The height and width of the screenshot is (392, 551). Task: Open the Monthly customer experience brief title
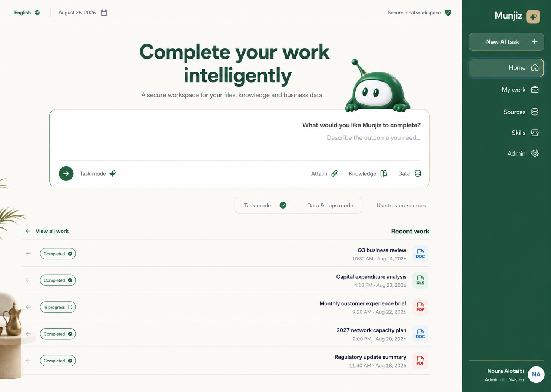click(x=363, y=303)
